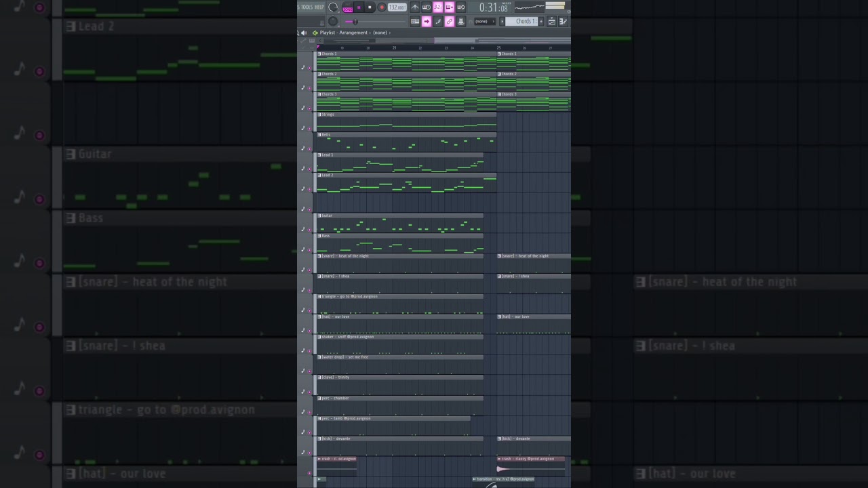
Task: Toggle multilink to controllers chain icon
Action: coord(450,22)
